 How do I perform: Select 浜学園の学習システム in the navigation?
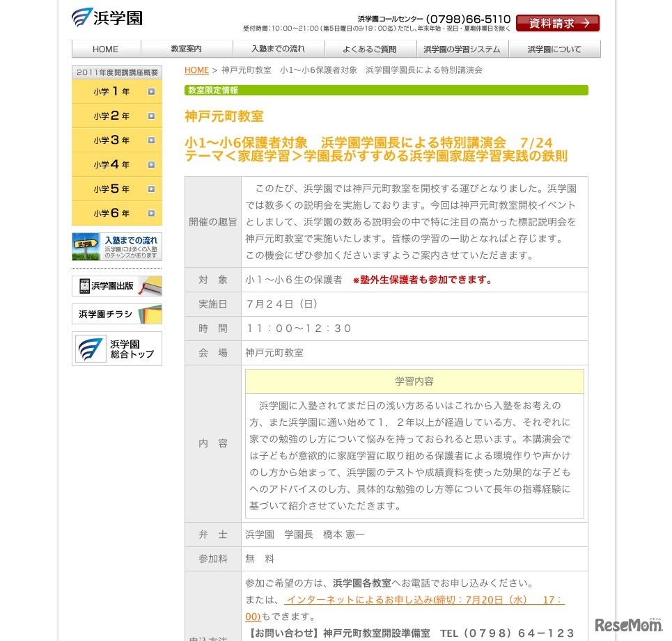(x=462, y=49)
